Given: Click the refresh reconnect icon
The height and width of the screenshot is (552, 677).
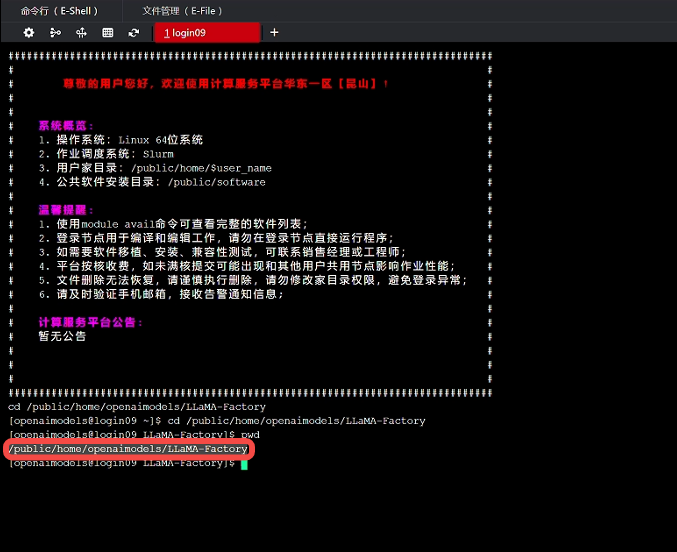Looking at the screenshot, I should [131, 32].
